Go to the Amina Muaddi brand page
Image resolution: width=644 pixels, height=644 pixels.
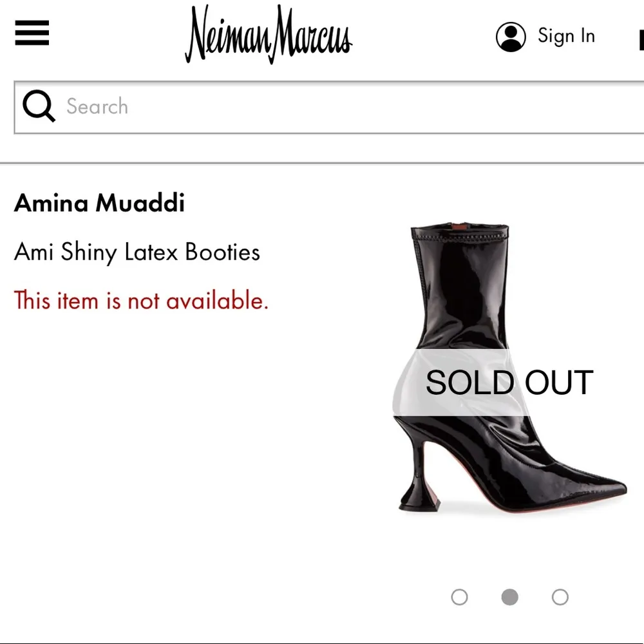click(99, 203)
